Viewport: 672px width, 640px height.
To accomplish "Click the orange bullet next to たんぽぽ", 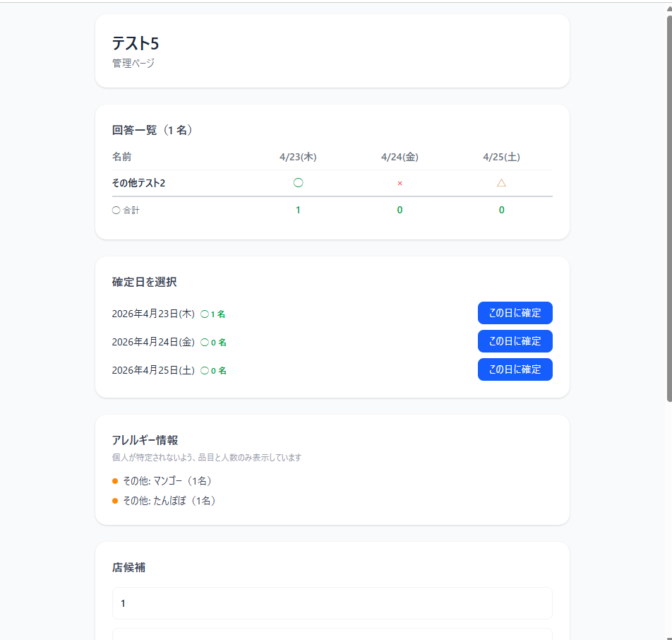I will click(x=115, y=501).
